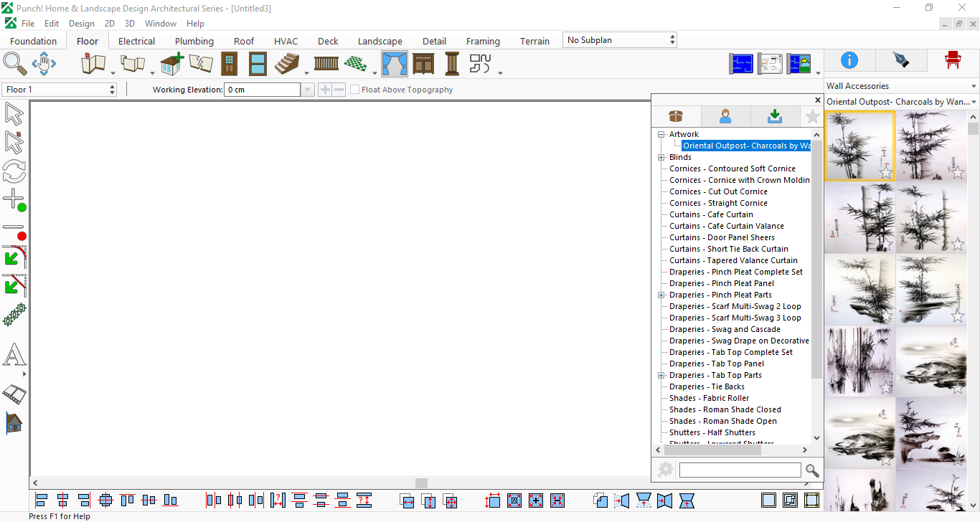Open the blue info properties tab
The image size is (980, 522).
tap(849, 60)
